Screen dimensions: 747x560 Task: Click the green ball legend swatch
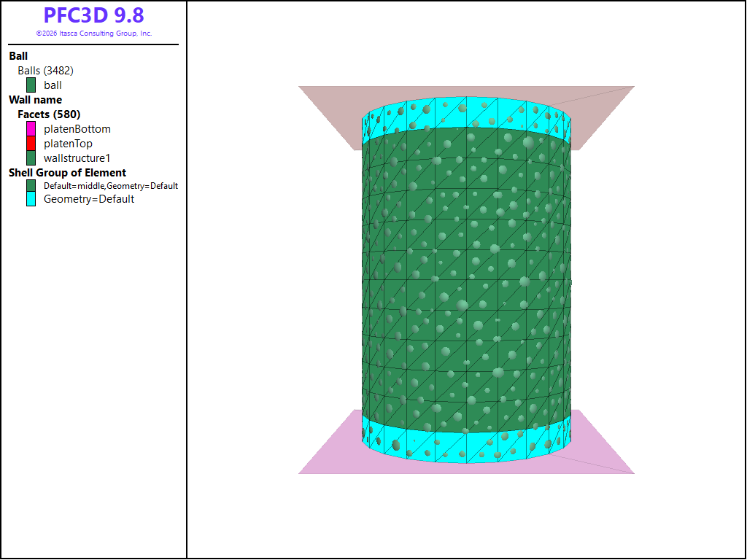pyautogui.click(x=31, y=85)
